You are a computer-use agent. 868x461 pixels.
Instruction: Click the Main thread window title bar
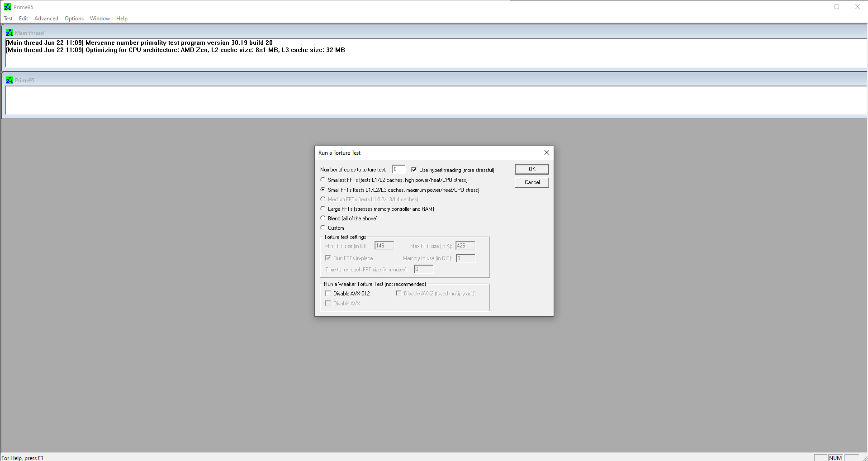[x=434, y=33]
